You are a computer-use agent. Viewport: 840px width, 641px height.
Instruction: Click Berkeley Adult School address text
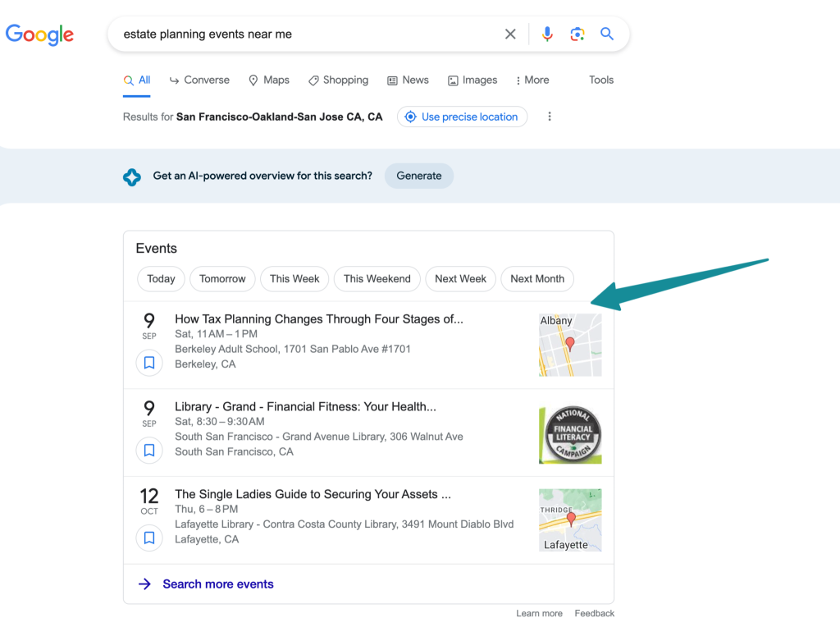[293, 349]
